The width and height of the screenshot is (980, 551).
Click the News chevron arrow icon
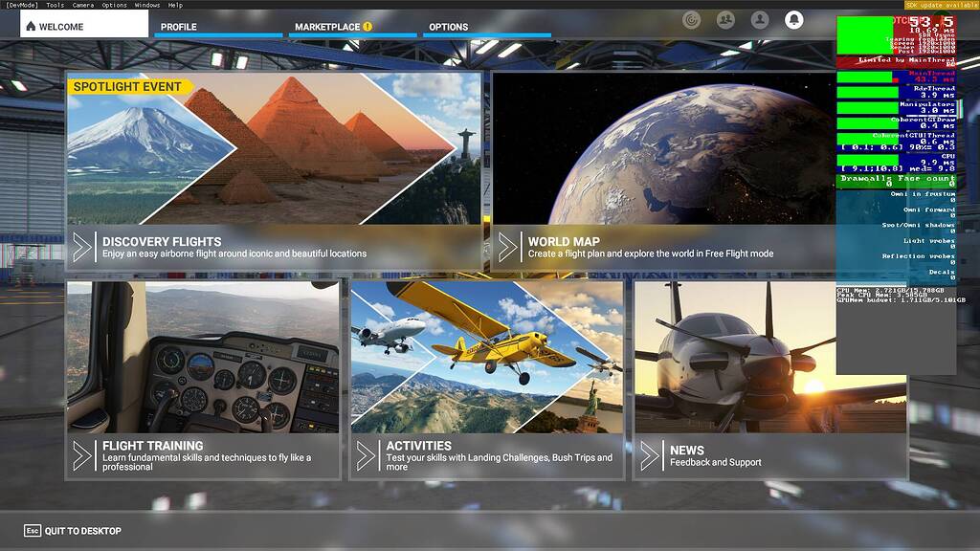tap(651, 455)
